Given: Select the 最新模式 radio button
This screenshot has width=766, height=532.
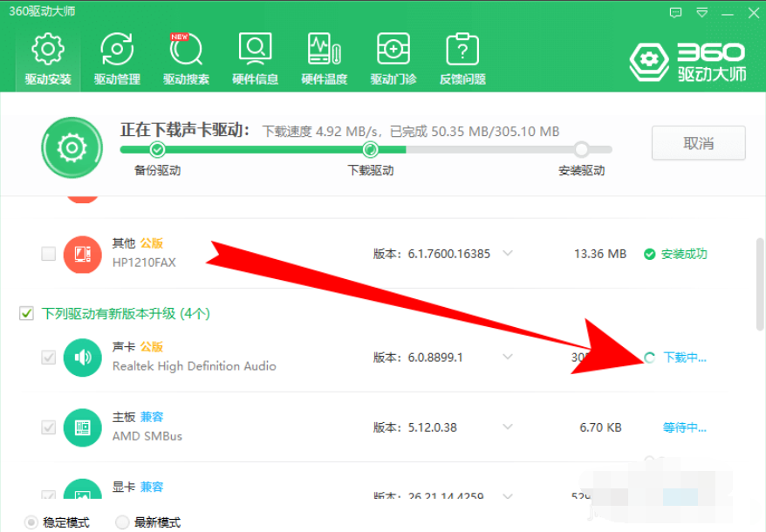Looking at the screenshot, I should click(x=123, y=522).
